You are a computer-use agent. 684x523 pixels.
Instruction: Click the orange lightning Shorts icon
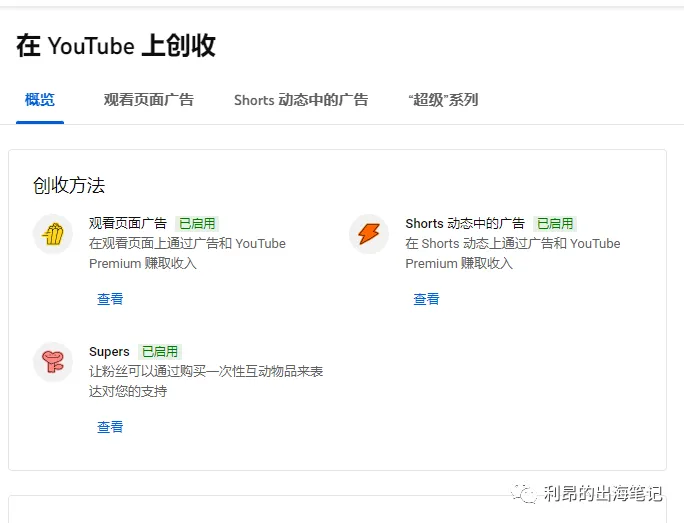[369, 234]
